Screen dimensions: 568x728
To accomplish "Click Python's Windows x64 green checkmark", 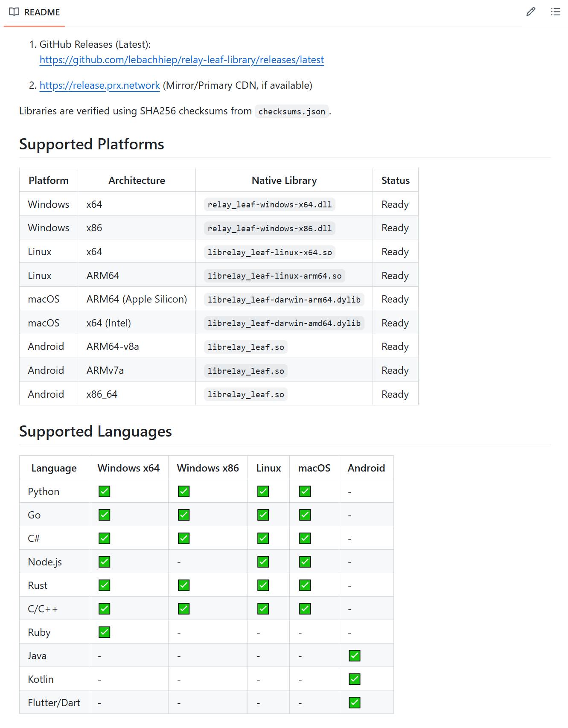I will 105,492.
